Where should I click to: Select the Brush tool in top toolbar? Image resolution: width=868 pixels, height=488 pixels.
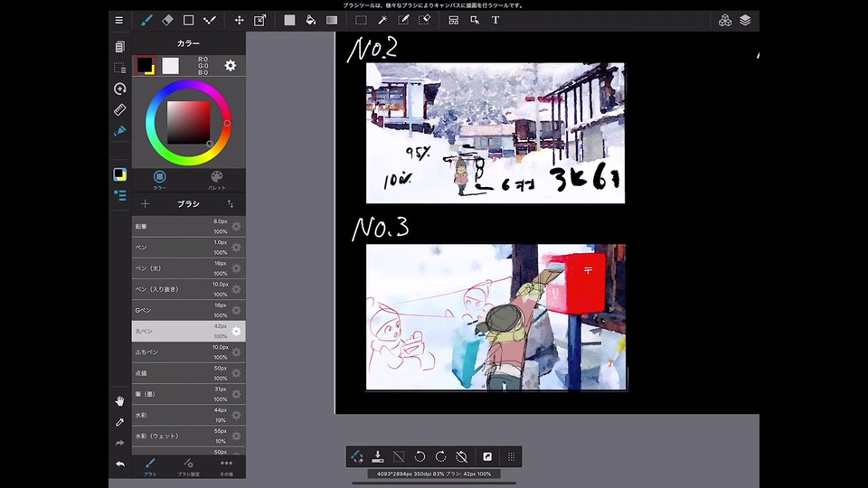click(146, 21)
